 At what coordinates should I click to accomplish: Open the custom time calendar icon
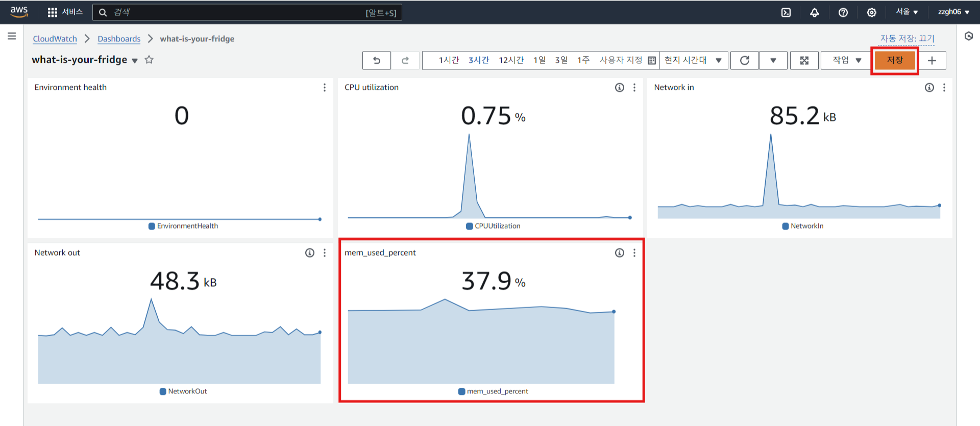click(x=652, y=60)
